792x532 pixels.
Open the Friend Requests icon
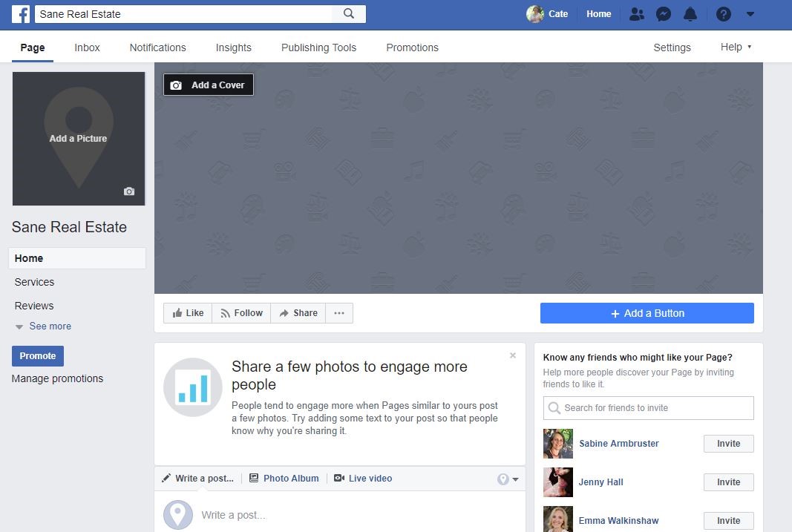point(636,14)
